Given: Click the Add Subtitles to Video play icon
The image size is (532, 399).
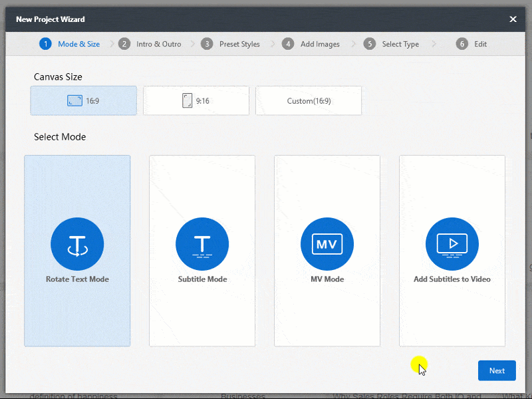Looking at the screenshot, I should click(452, 243).
